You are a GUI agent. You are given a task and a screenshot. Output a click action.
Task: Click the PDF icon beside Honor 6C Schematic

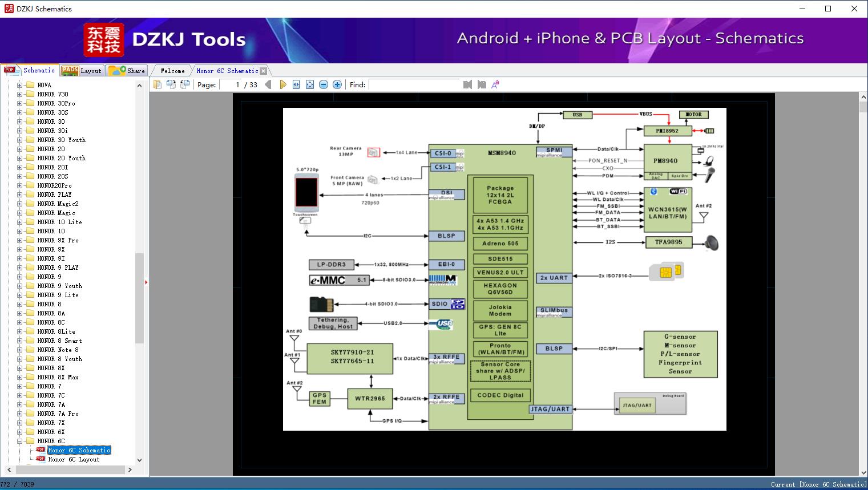coord(41,450)
